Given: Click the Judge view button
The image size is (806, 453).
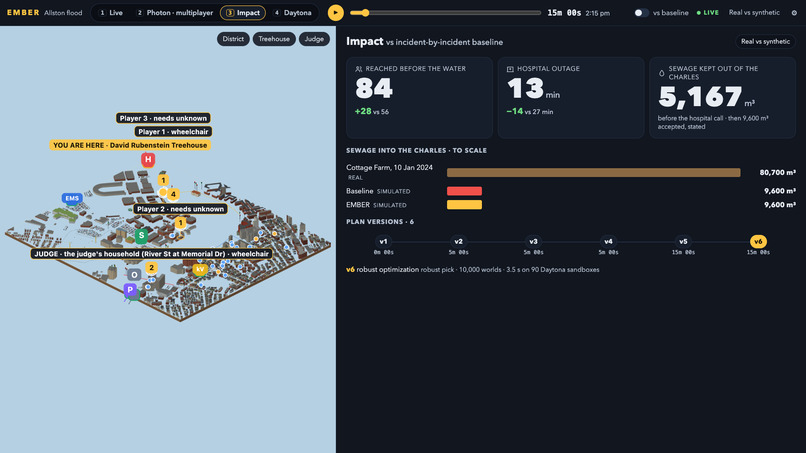Looking at the screenshot, I should click(314, 39).
